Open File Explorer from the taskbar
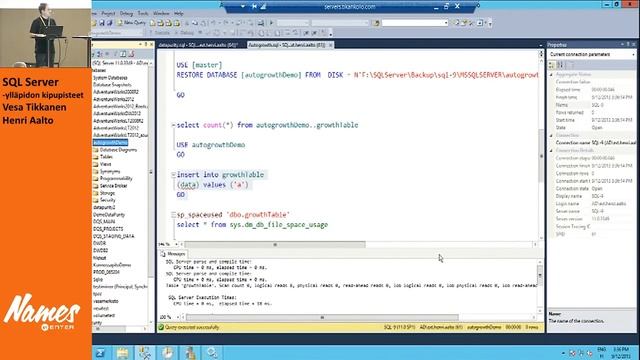 pos(122,353)
